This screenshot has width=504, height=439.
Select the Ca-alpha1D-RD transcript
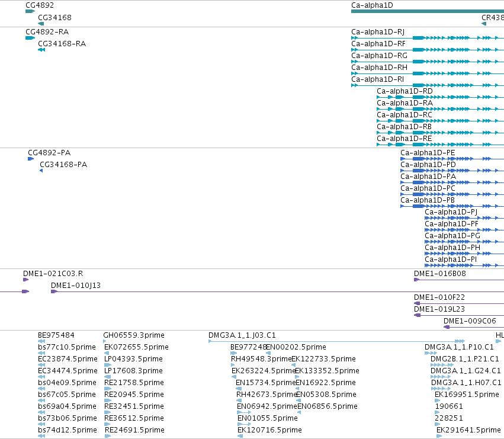coord(441,97)
